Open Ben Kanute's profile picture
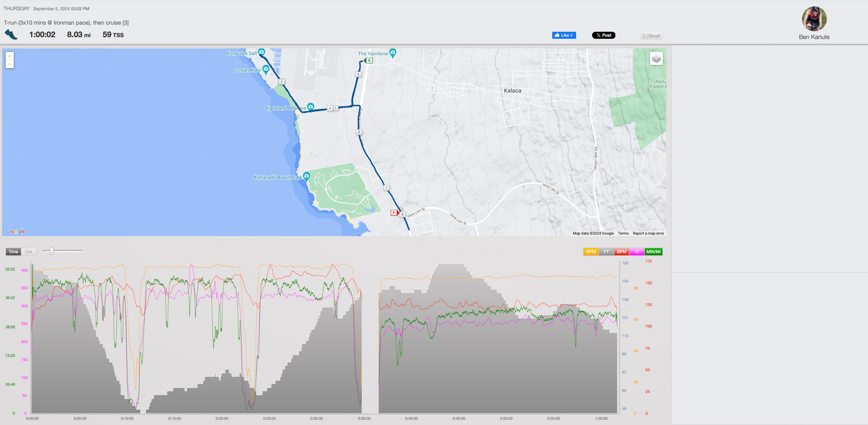 coord(814,19)
